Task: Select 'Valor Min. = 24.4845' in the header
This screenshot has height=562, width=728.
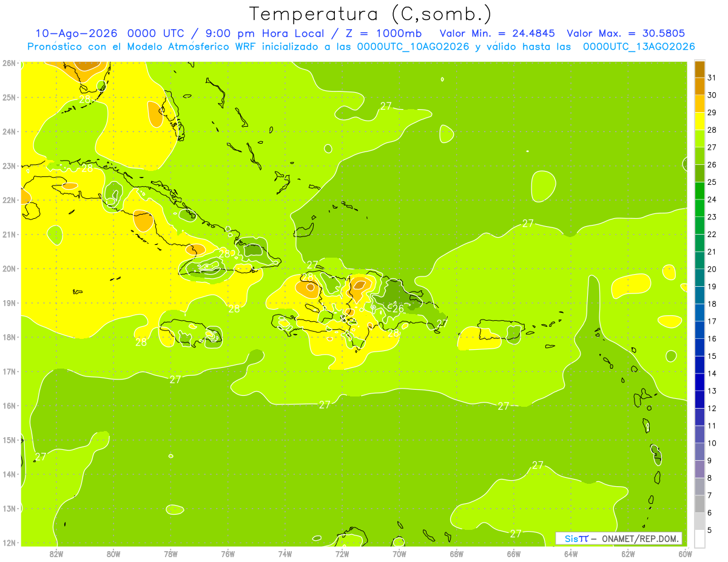Action: pyautogui.click(x=497, y=33)
